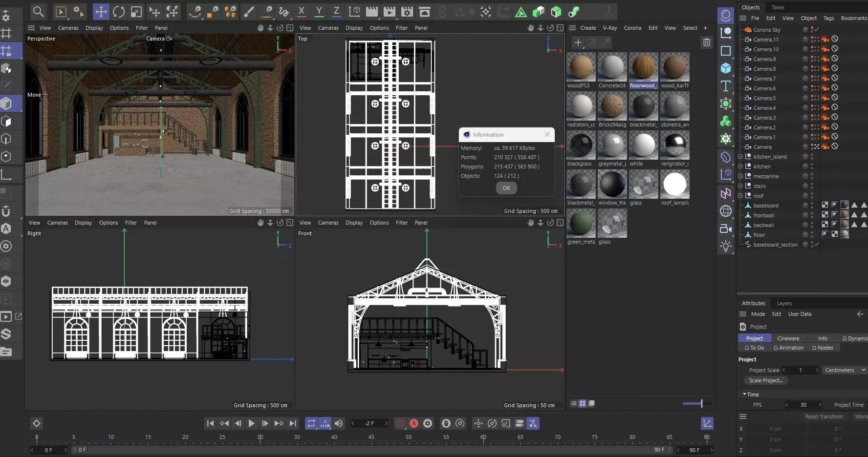This screenshot has height=457, width=868.
Task: Open the V-Ray menu in material manager
Action: 609,28
